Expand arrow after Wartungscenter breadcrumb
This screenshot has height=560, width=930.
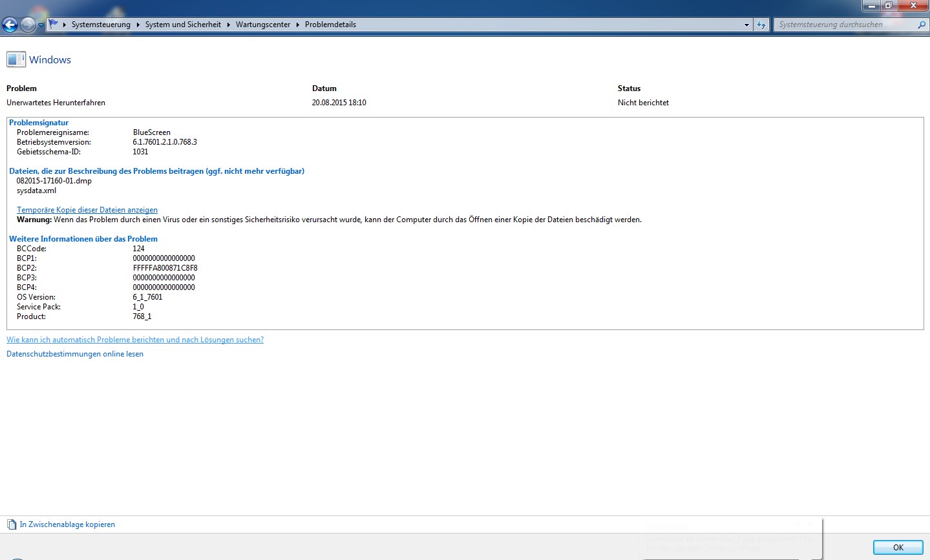click(x=298, y=25)
